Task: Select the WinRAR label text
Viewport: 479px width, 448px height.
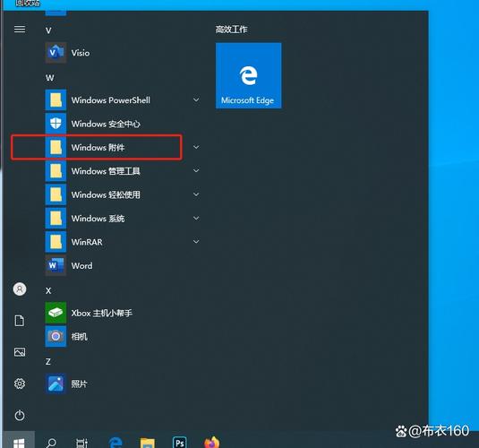Action: (87, 242)
